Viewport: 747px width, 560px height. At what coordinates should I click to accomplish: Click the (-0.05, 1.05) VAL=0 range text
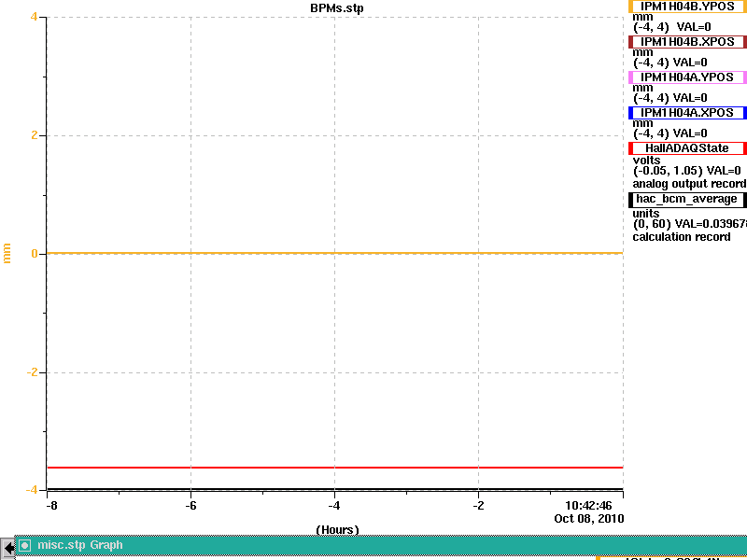687,171
